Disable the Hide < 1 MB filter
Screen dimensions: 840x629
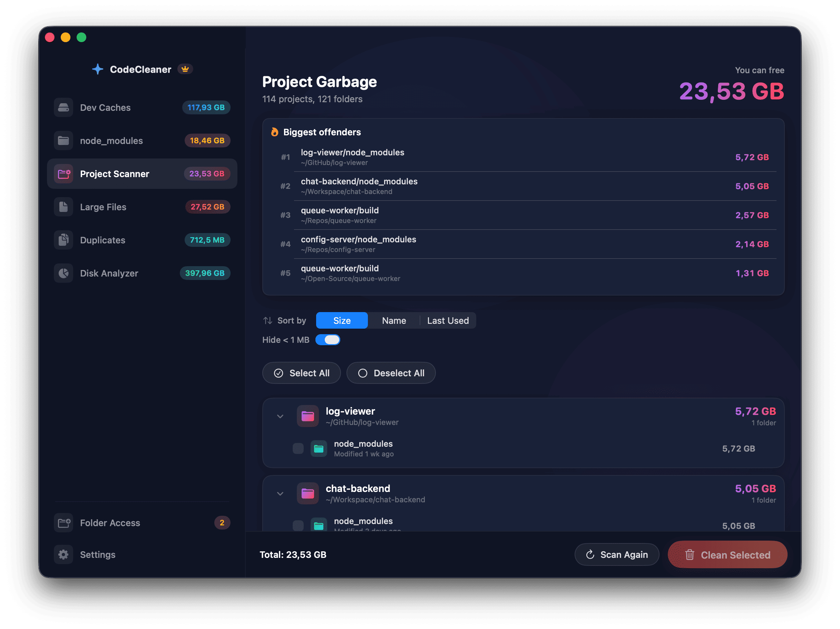coord(328,340)
